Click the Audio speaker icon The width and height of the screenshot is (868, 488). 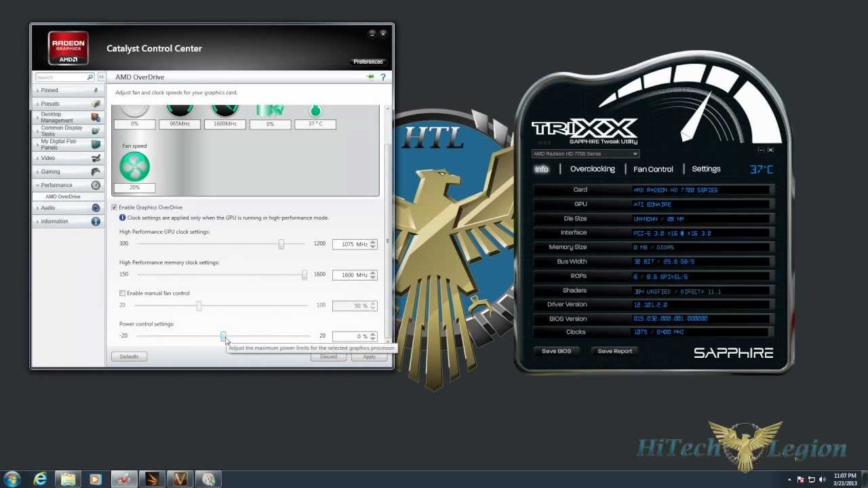(96, 207)
